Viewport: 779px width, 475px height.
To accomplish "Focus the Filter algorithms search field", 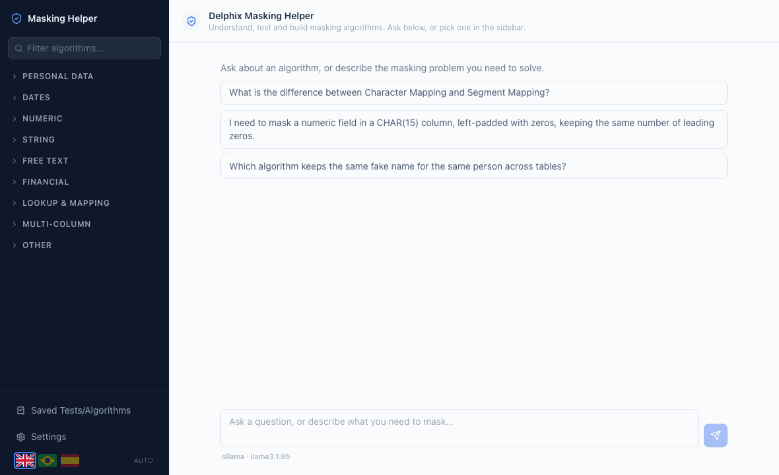I will click(84, 48).
